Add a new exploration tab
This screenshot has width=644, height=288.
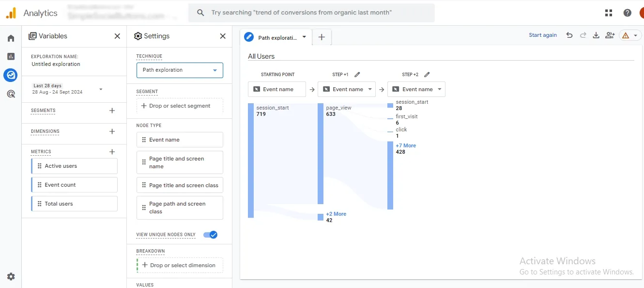click(322, 37)
